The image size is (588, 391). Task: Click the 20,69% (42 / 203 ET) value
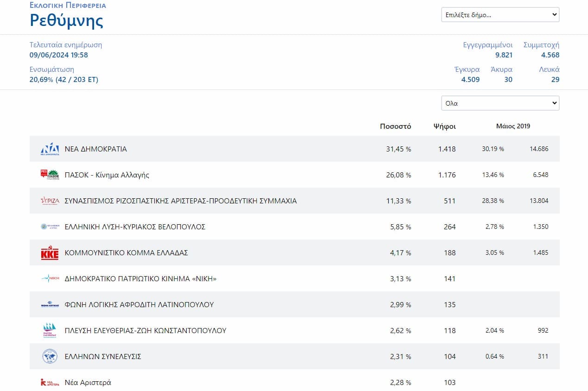[x=64, y=80]
